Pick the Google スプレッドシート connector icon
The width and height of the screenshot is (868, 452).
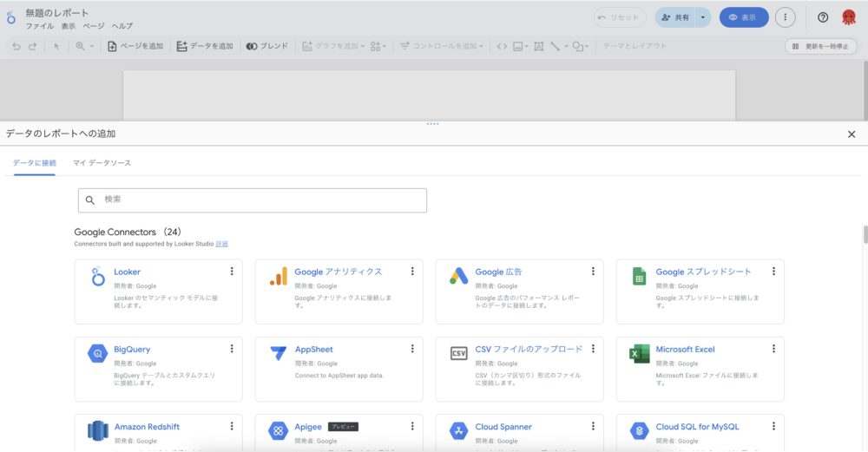(640, 278)
